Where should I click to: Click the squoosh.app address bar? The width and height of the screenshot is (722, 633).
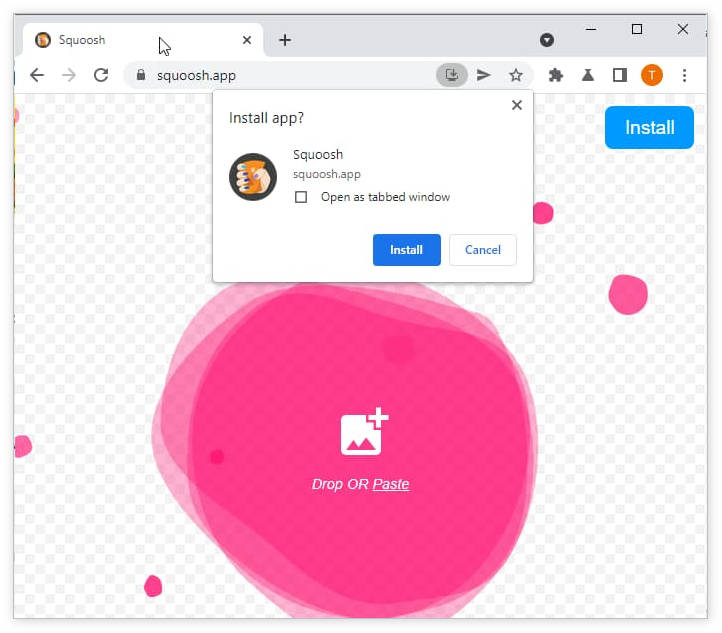280,75
